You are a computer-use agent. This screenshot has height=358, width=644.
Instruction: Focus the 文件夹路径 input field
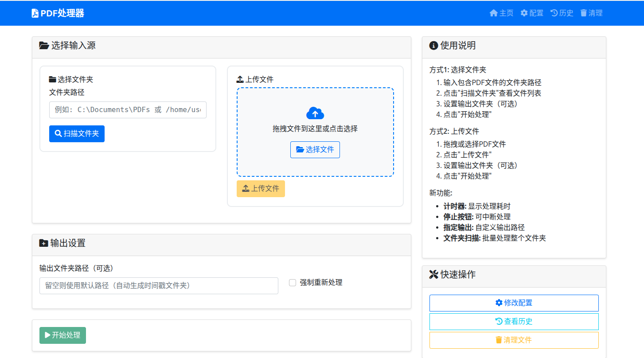[128, 110]
